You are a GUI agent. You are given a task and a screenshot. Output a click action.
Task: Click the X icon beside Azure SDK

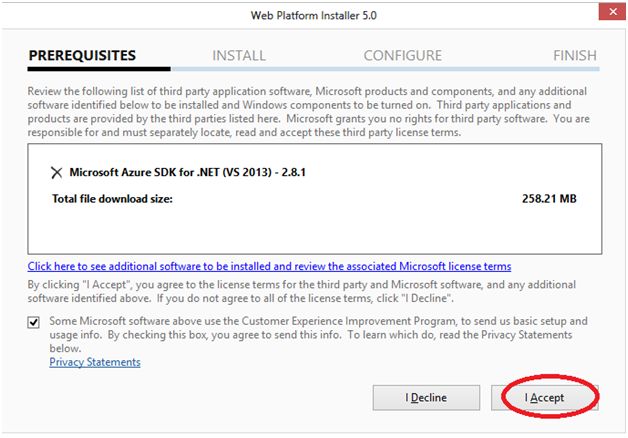click(56, 172)
